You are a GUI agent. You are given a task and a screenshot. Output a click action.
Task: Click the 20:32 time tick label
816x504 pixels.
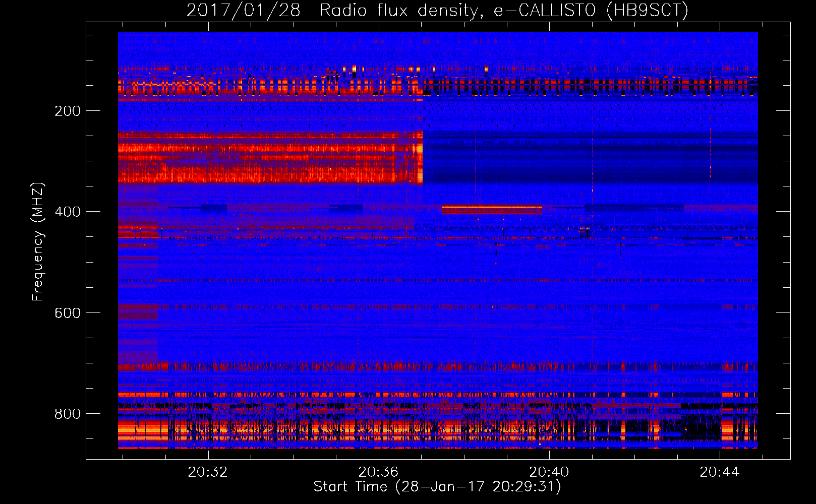pos(208,472)
